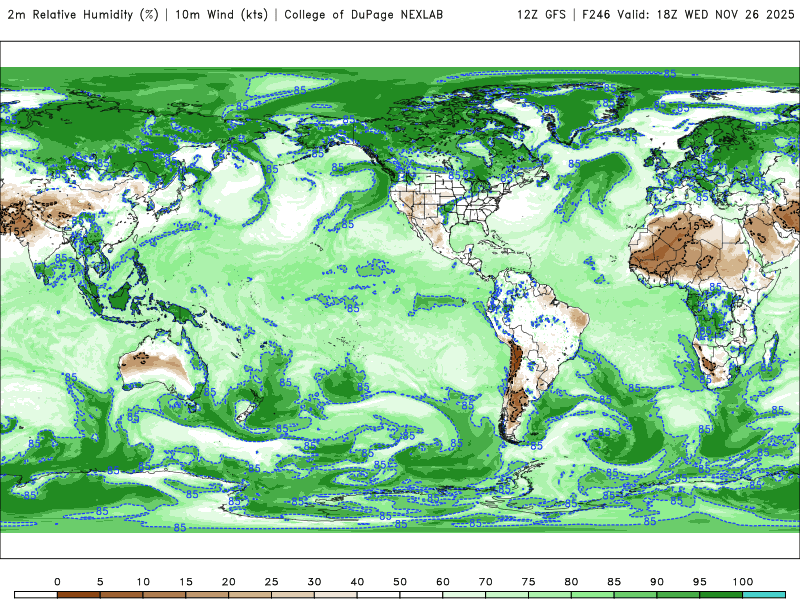Image resolution: width=800 pixels, height=600 pixels.
Task: Click the legend label '10'
Action: point(143,582)
